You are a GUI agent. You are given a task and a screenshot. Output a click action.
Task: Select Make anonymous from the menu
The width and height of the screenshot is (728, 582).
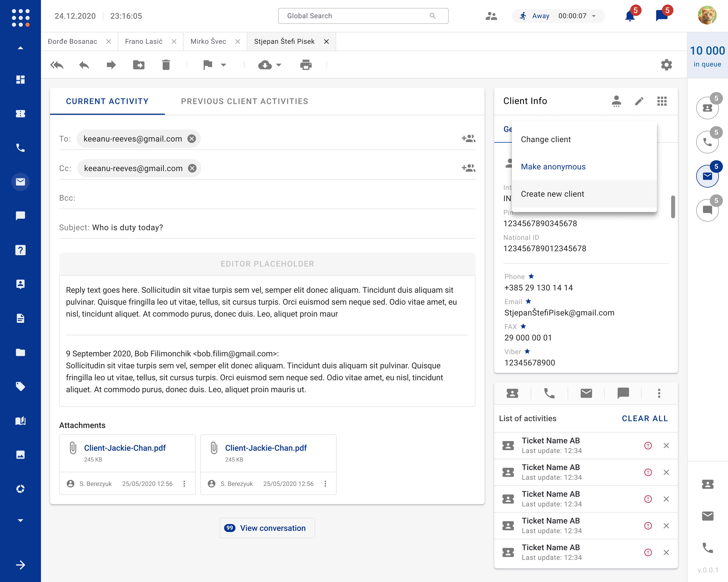(x=553, y=167)
